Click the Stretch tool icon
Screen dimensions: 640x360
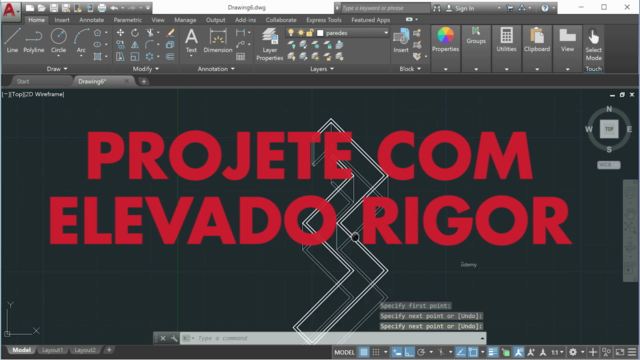(x=120, y=57)
